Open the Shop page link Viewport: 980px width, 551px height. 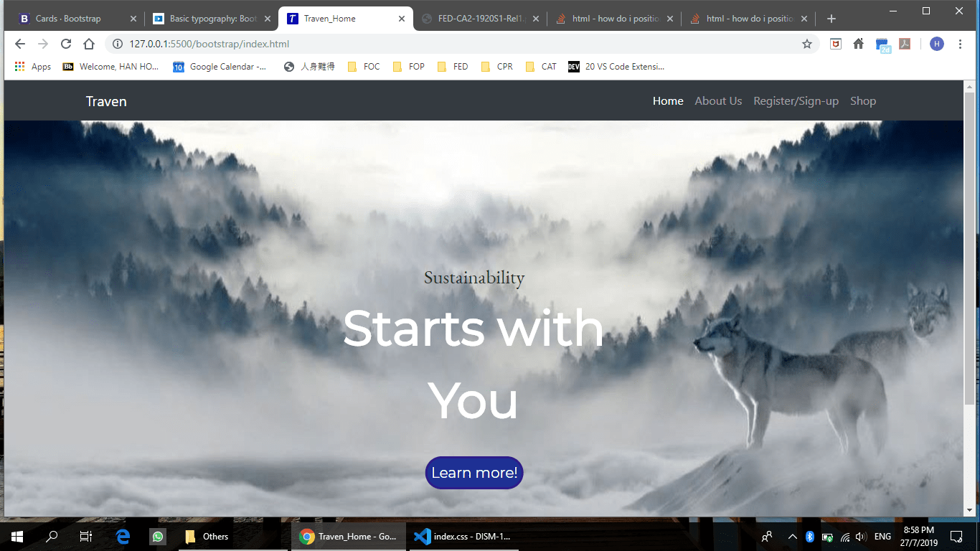tap(863, 100)
